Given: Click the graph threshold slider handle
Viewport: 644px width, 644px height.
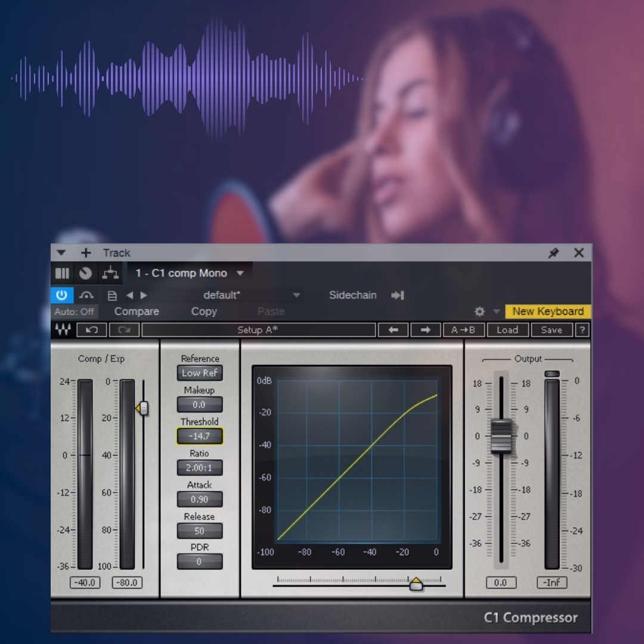Looking at the screenshot, I should click(416, 584).
